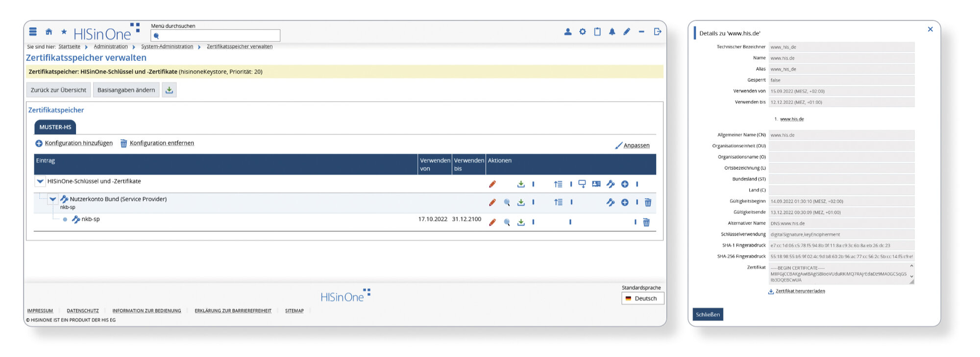The image size is (980, 357).
Task: Click the keystore download icon button
Action: [x=169, y=90]
